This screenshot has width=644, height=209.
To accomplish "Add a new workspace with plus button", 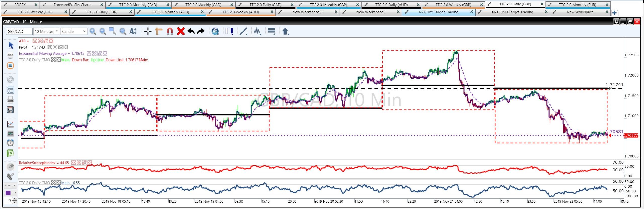I will click(614, 13).
